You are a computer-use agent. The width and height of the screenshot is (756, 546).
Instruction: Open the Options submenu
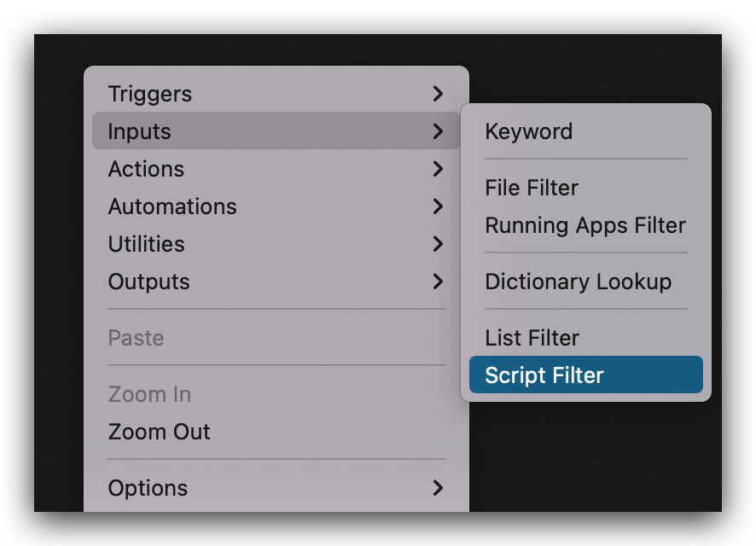click(x=276, y=488)
